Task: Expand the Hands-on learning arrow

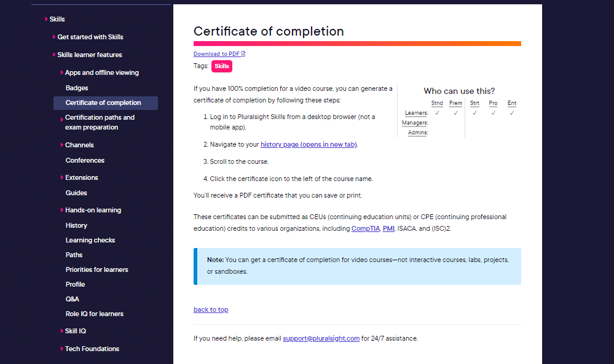Action: (62, 210)
